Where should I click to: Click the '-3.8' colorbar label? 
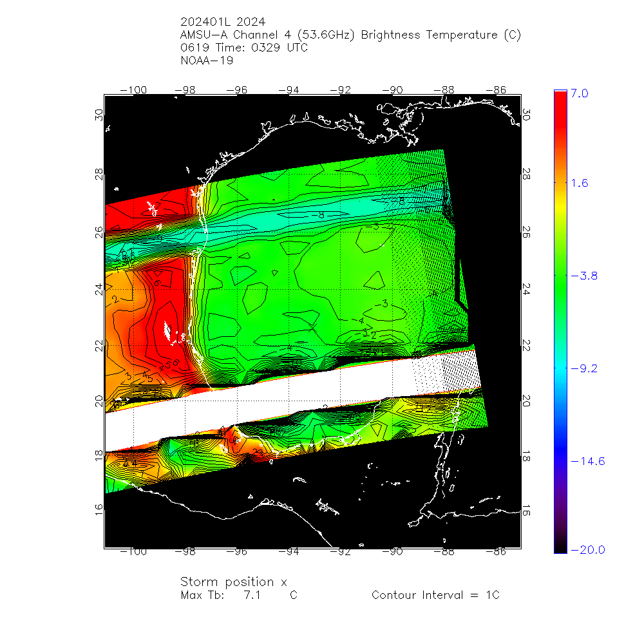pyautogui.click(x=584, y=276)
